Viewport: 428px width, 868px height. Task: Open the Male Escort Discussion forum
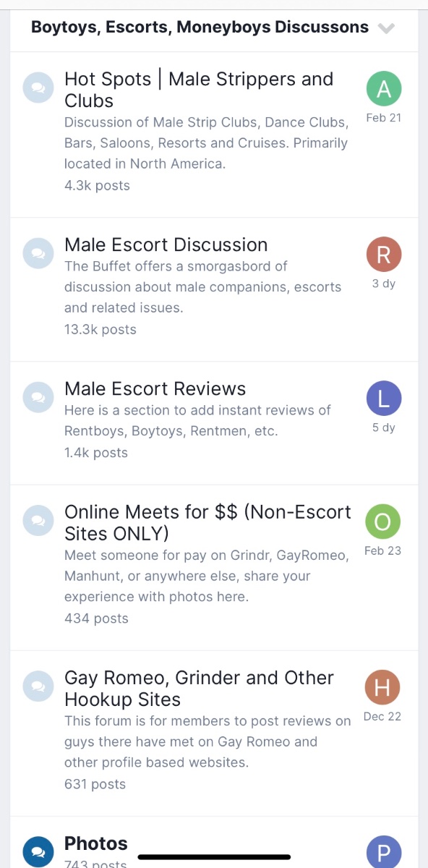pyautogui.click(x=166, y=244)
